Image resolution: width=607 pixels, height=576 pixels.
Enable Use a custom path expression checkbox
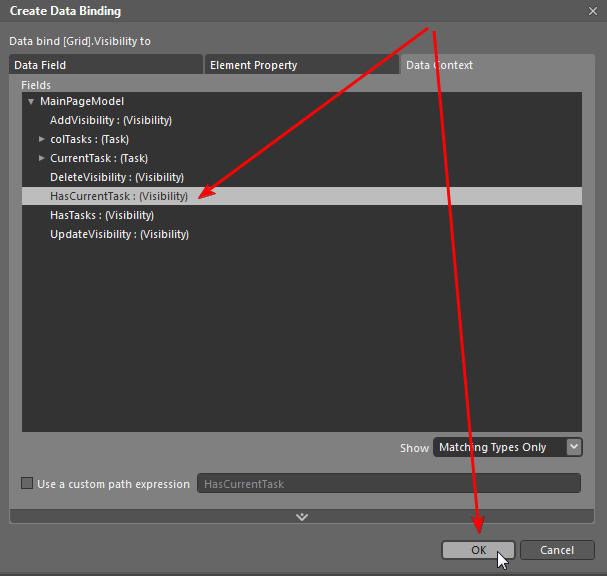27,483
